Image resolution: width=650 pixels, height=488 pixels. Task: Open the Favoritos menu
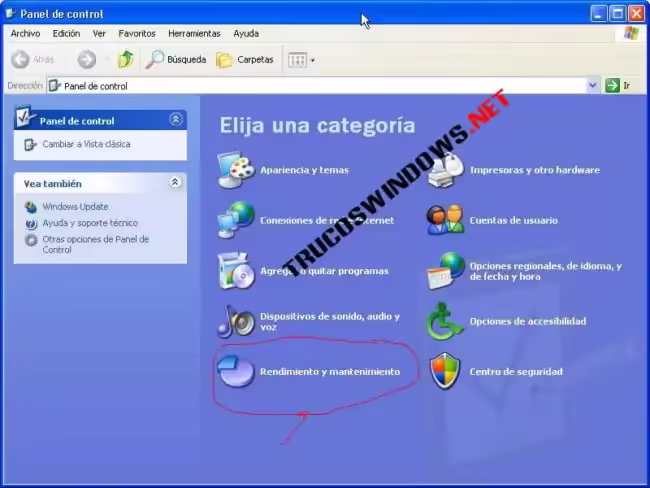pyautogui.click(x=137, y=33)
